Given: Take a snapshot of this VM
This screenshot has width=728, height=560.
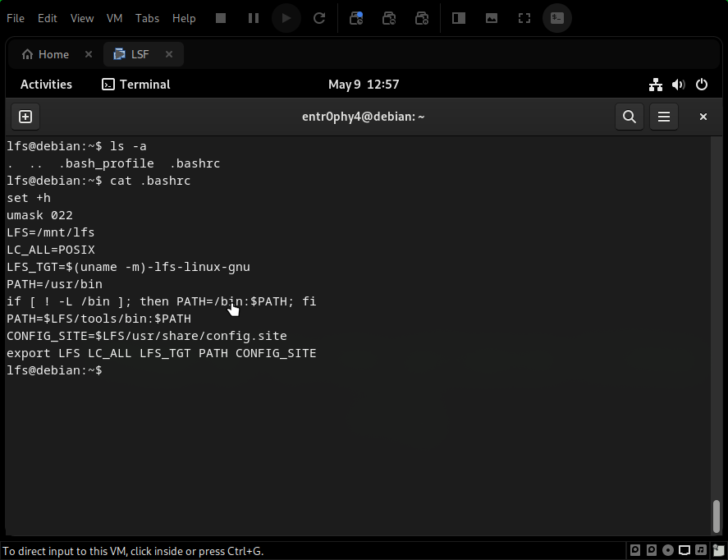Looking at the screenshot, I should click(356, 17).
